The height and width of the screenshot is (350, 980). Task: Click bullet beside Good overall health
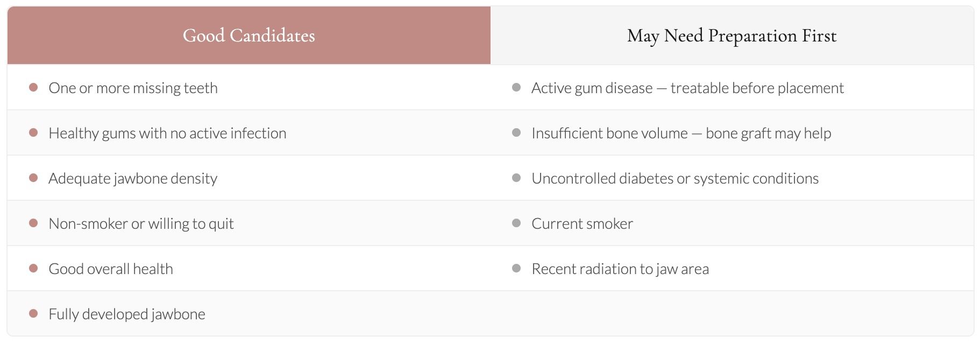(x=33, y=268)
